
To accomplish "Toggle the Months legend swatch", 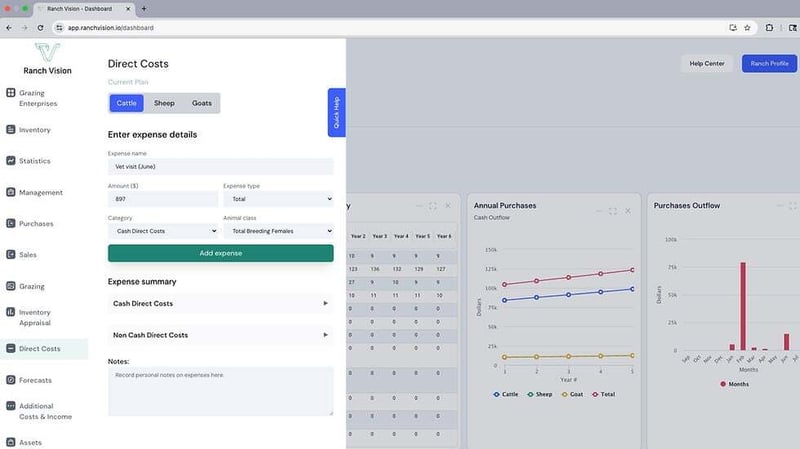I will tap(724, 383).
